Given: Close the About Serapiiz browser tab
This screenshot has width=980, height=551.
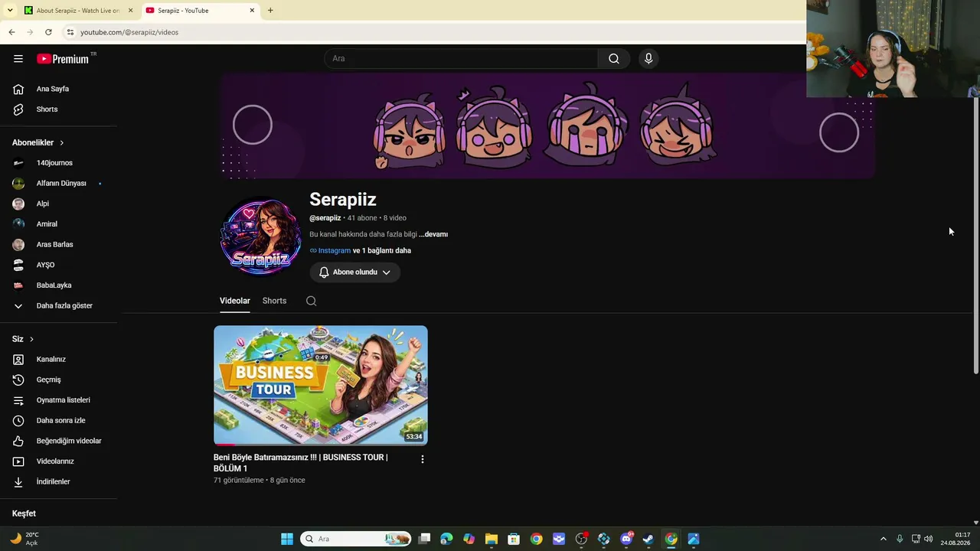Looking at the screenshot, I should [x=130, y=11].
